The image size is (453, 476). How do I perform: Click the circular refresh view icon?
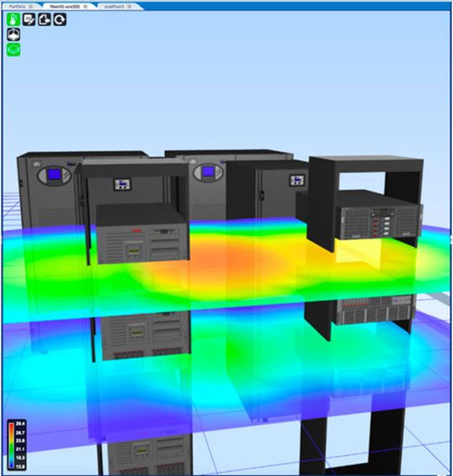60,19
